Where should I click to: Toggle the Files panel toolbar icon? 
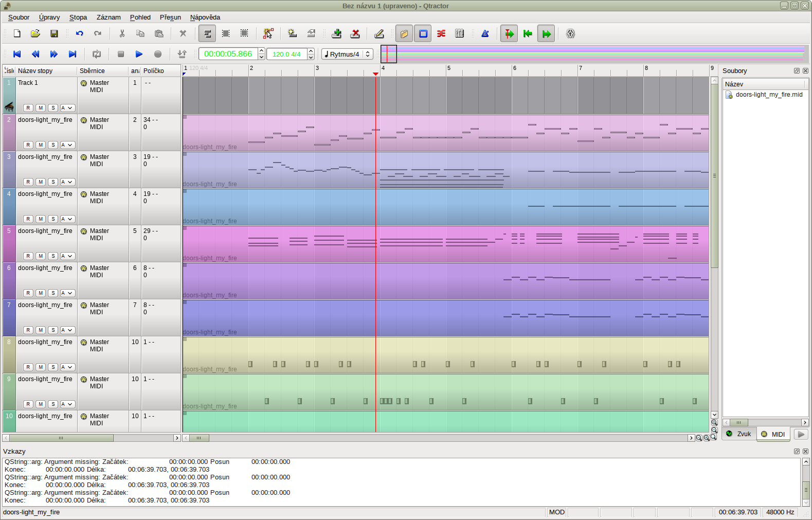(404, 33)
